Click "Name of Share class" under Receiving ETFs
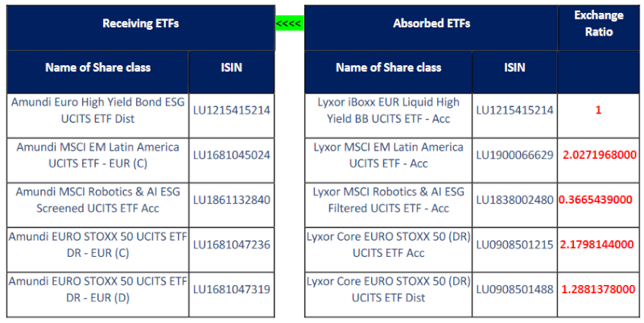This screenshot has height=323, width=644. (x=97, y=68)
